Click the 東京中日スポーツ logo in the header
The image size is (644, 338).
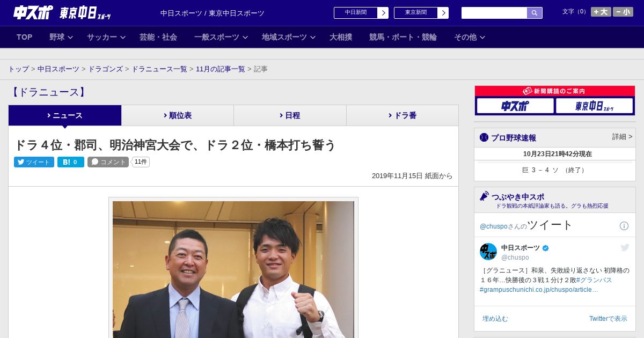pyautogui.click(x=85, y=13)
